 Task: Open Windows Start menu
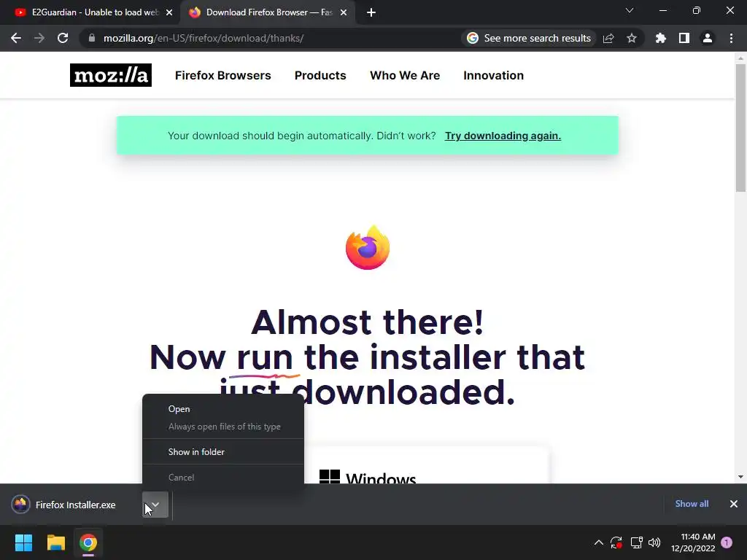tap(23, 542)
